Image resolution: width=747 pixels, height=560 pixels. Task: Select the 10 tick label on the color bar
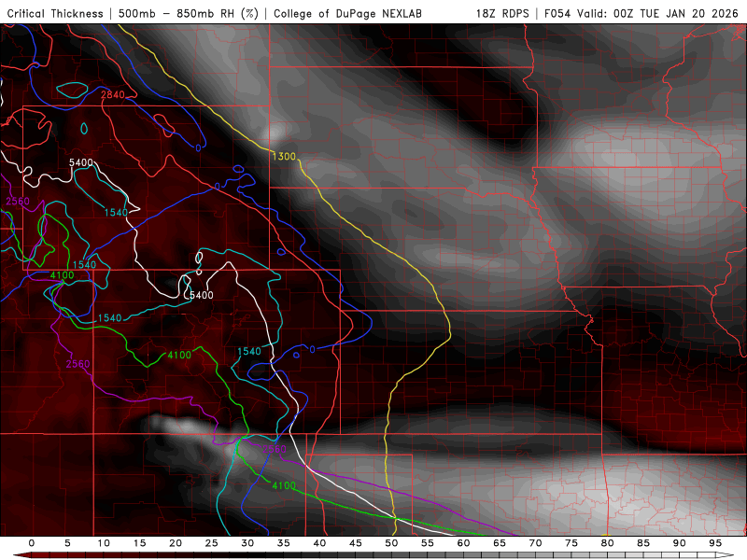[x=104, y=543]
